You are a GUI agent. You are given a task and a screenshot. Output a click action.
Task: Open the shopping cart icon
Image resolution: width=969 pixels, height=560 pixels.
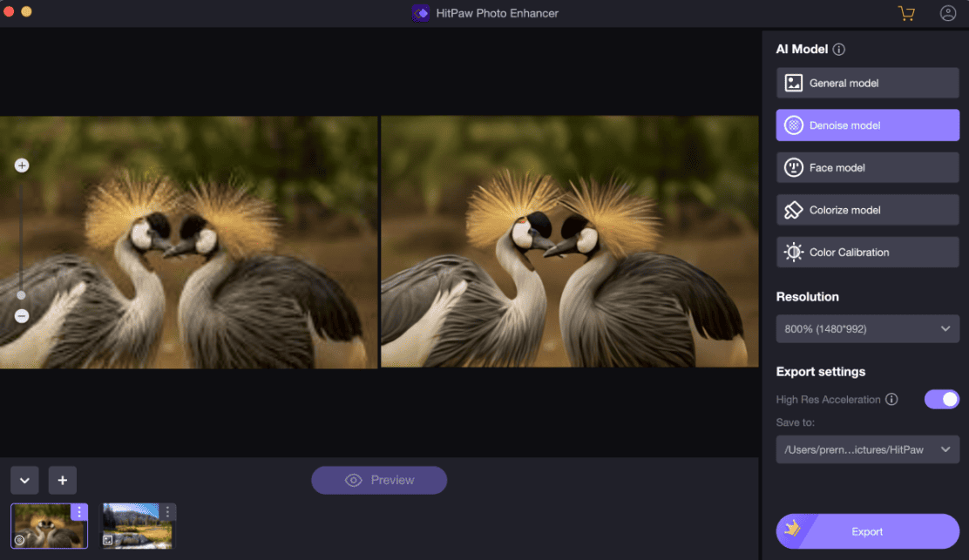pos(906,13)
